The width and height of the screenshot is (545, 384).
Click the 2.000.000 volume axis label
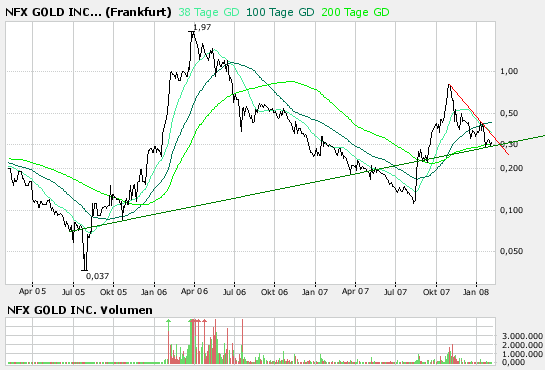tap(522, 345)
